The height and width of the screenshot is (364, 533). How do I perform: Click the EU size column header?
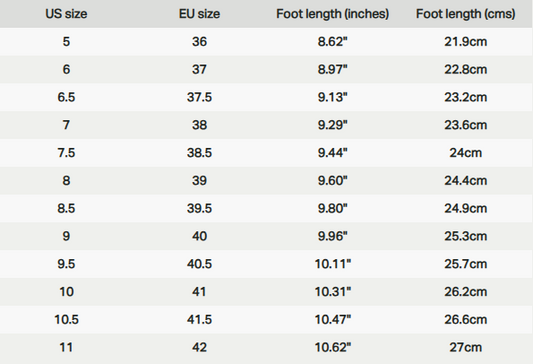tap(200, 14)
